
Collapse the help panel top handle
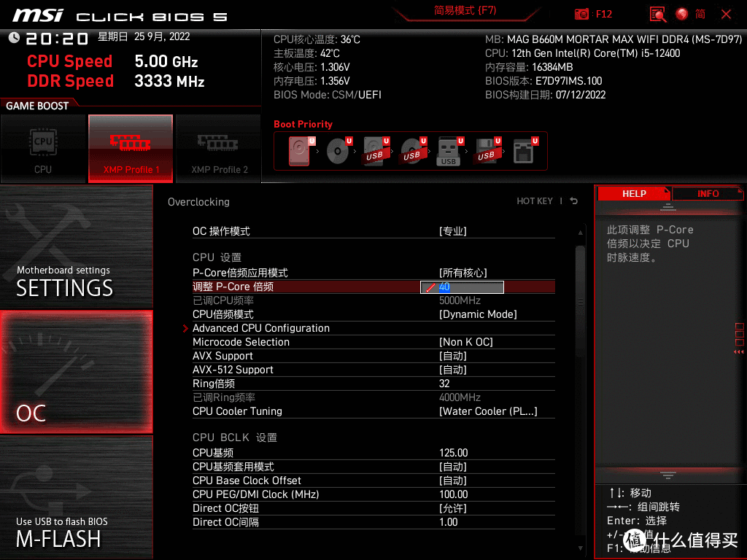(667, 207)
